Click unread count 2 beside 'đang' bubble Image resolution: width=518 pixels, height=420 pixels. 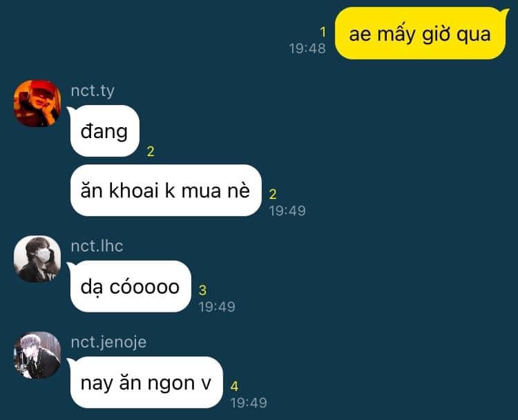[151, 151]
